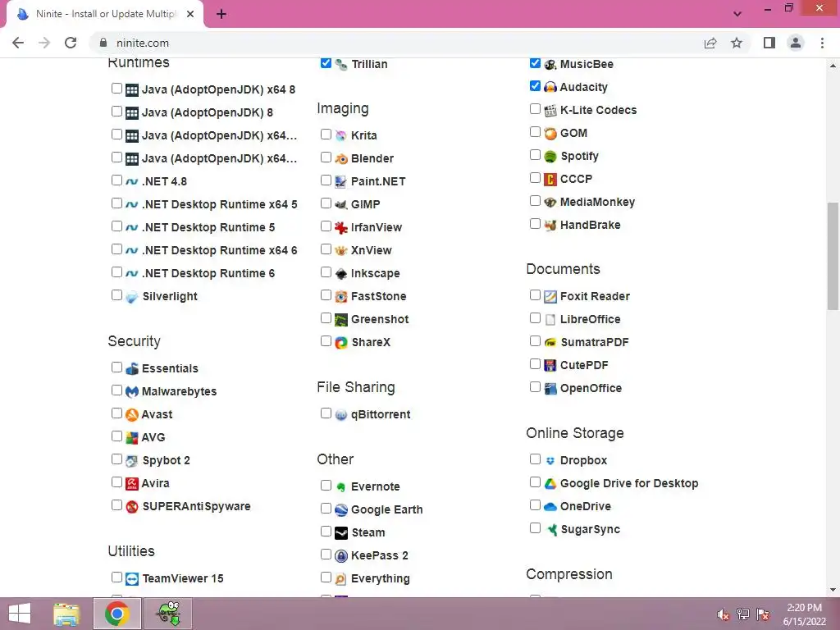This screenshot has height=630, width=840.
Task: Reload the page
Action: coord(71,43)
